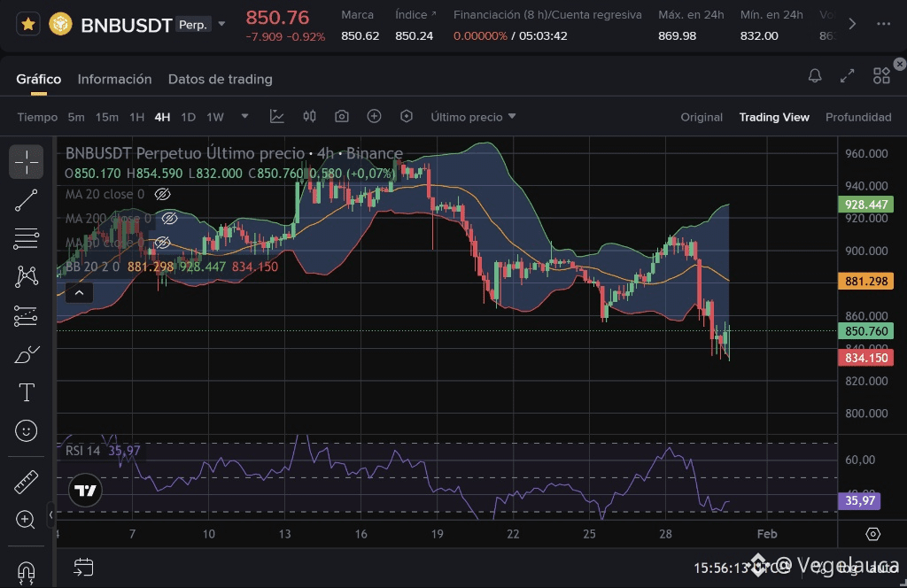Viewport: 907px width, 588px height.
Task: Select the 1D timeframe button
Action: click(x=188, y=117)
